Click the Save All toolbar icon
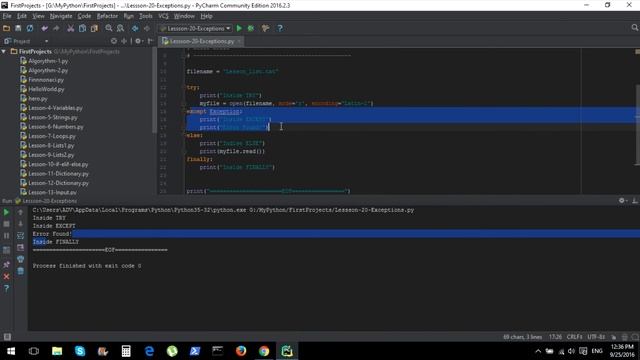The width and height of the screenshot is (640, 360). pyautogui.click(x=18, y=28)
